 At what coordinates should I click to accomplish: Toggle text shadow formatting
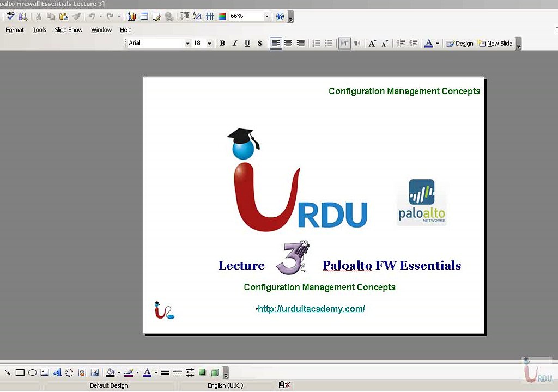260,44
